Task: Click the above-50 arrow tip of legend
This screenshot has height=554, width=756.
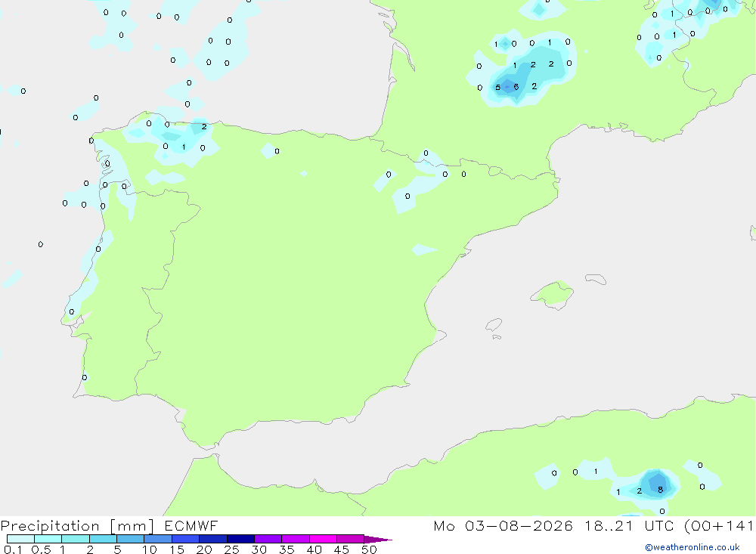Action: [x=378, y=540]
